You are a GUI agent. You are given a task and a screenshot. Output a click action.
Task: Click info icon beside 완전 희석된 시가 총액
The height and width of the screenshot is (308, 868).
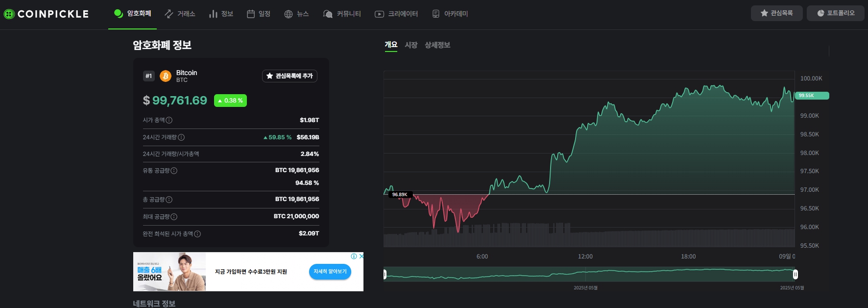coord(197,234)
